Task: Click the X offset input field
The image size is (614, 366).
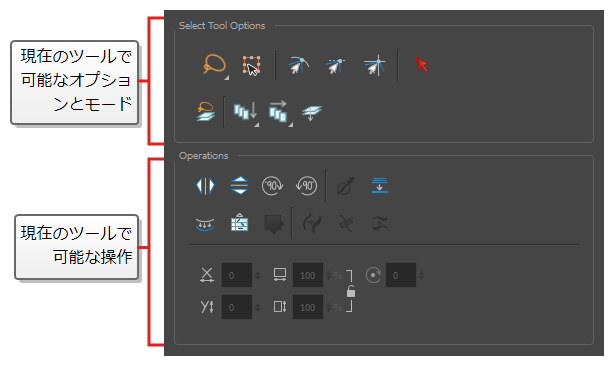Action: pyautogui.click(x=237, y=275)
